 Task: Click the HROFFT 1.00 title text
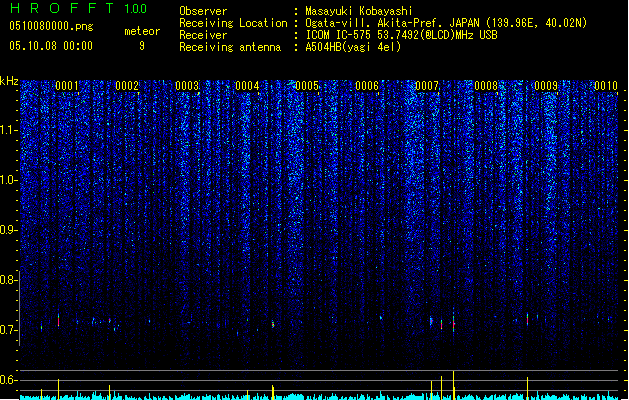(78, 8)
